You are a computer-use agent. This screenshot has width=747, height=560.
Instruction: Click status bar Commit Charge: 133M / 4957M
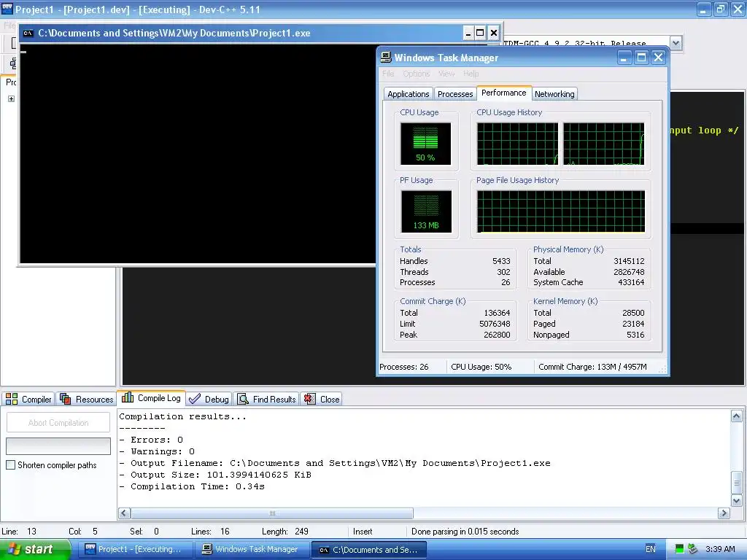(x=592, y=367)
